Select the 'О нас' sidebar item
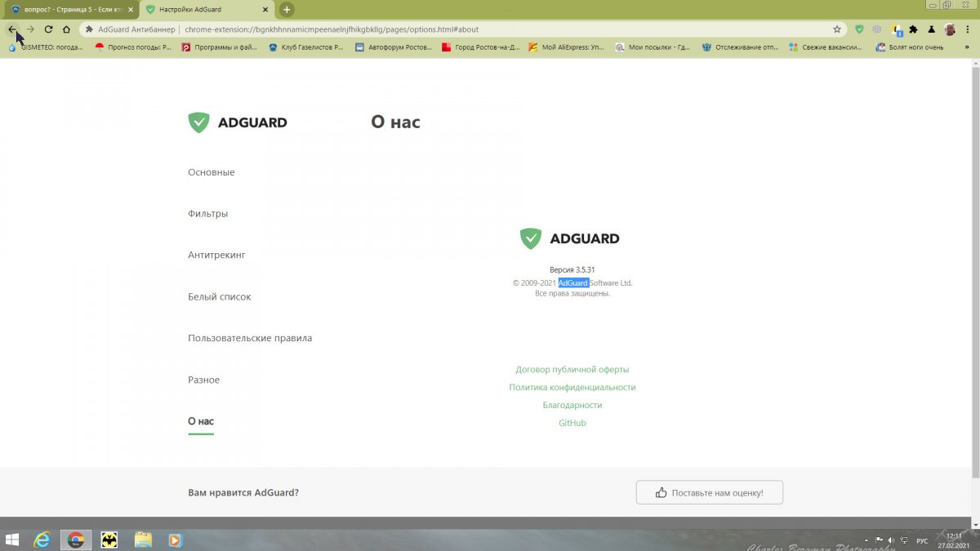Screen dimensions: 980x551 pyautogui.click(x=201, y=421)
